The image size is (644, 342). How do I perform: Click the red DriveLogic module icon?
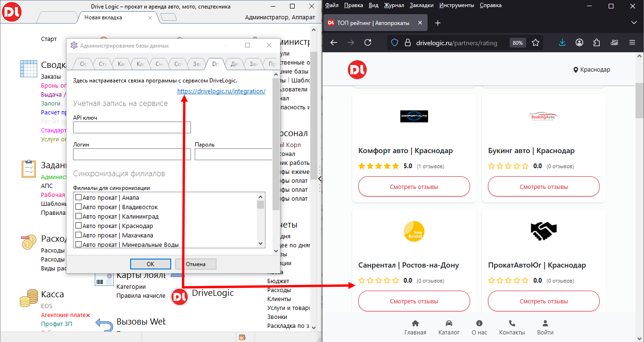[179, 296]
